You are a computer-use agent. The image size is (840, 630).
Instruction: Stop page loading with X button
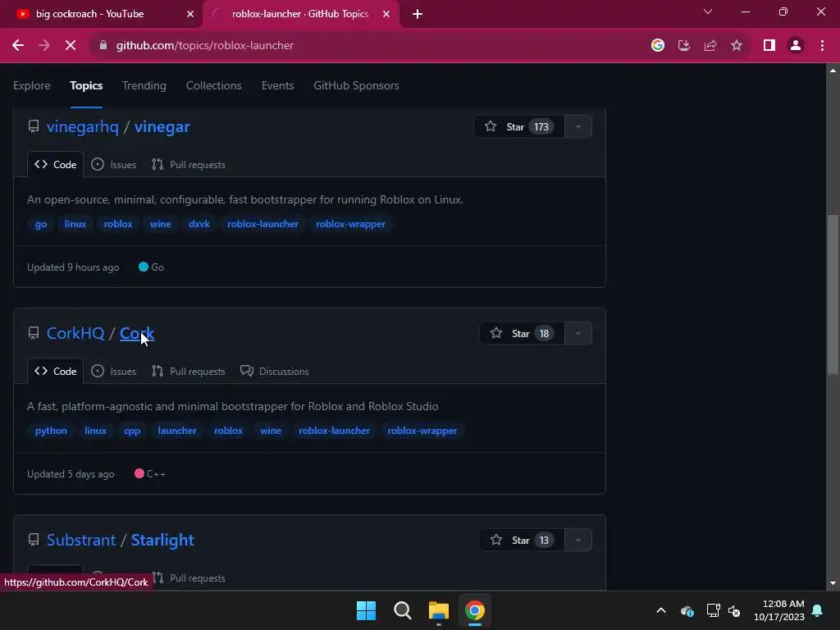pyautogui.click(x=71, y=46)
